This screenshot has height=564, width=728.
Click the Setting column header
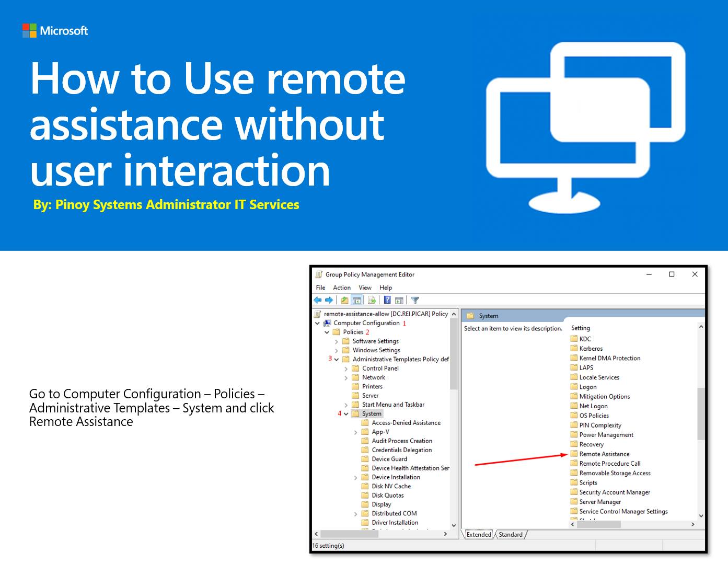581,328
